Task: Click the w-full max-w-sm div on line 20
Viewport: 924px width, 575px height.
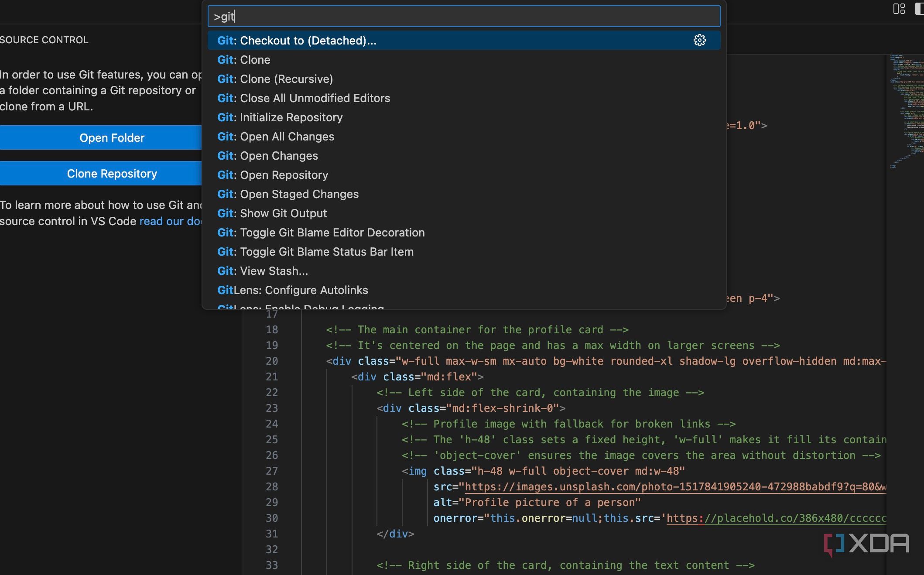Action: point(606,361)
